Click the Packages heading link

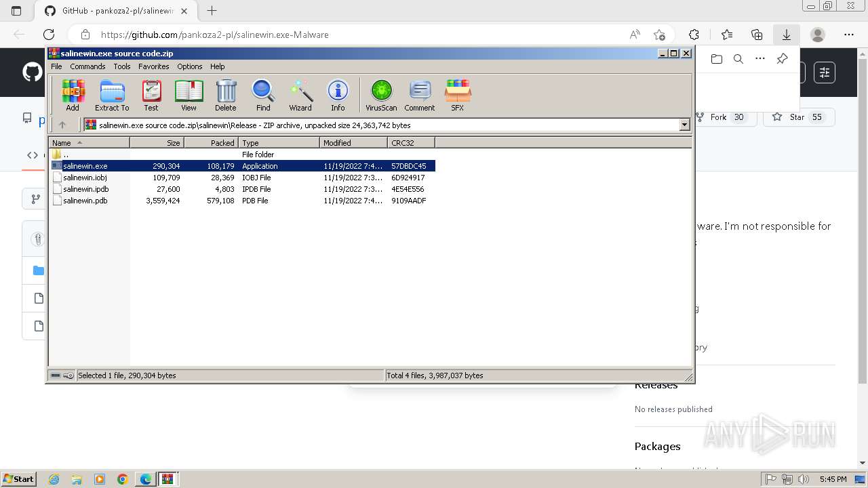[657, 446]
